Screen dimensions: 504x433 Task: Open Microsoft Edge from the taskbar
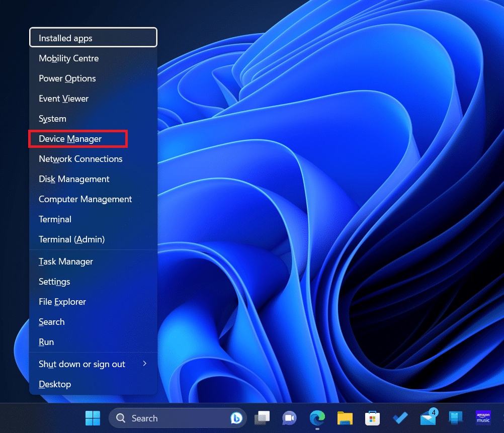[x=317, y=418]
